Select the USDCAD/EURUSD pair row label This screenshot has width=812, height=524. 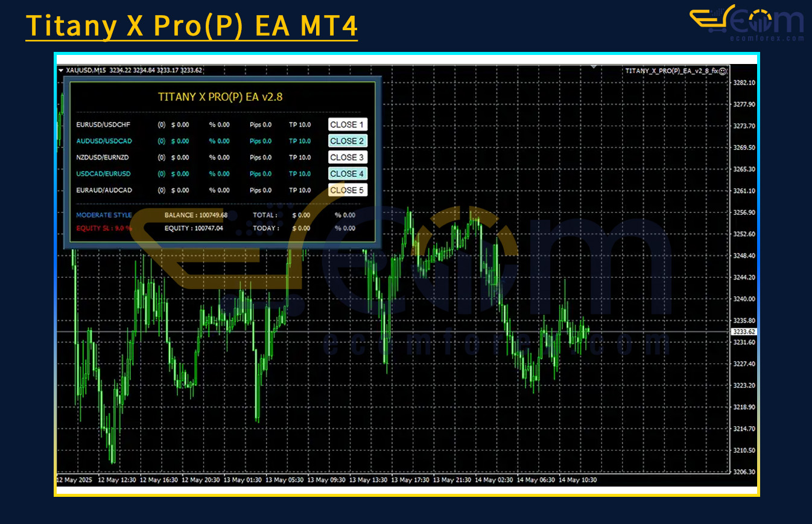[x=103, y=174]
